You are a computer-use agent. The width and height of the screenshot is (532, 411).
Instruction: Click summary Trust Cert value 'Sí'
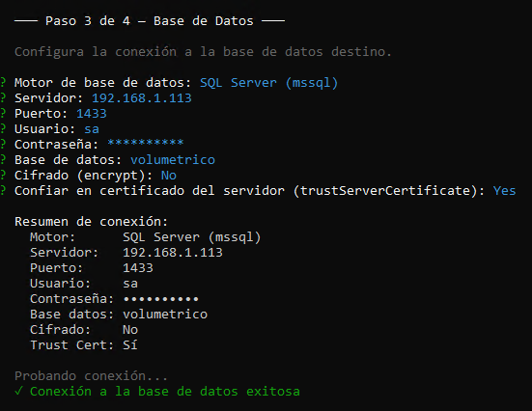pyautogui.click(x=130, y=344)
